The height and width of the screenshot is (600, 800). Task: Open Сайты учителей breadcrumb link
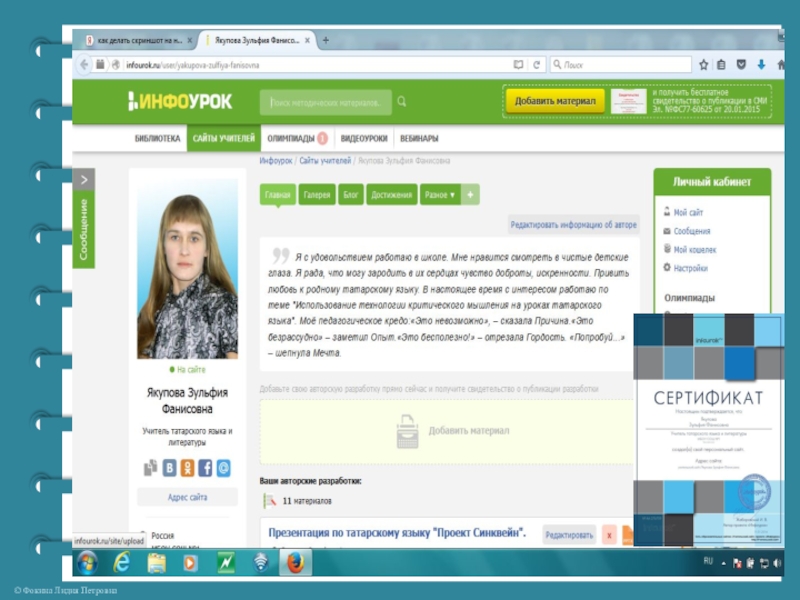pos(325,161)
